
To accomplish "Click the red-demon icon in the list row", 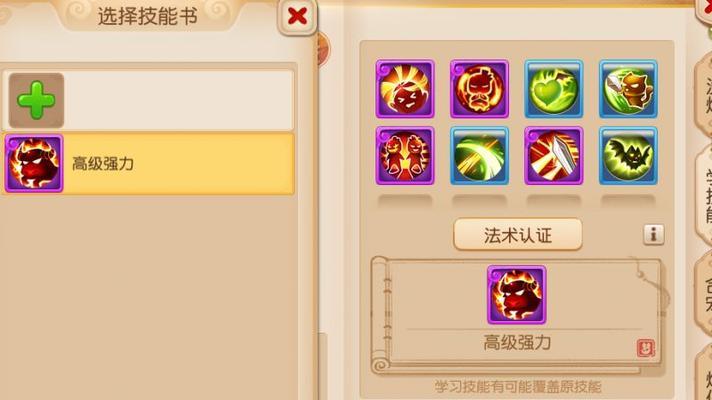I will (x=34, y=163).
